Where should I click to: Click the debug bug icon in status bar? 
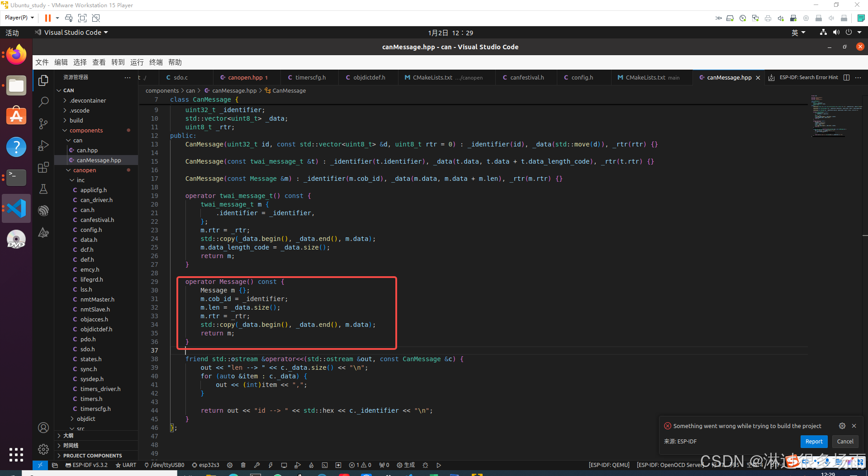click(x=425, y=465)
